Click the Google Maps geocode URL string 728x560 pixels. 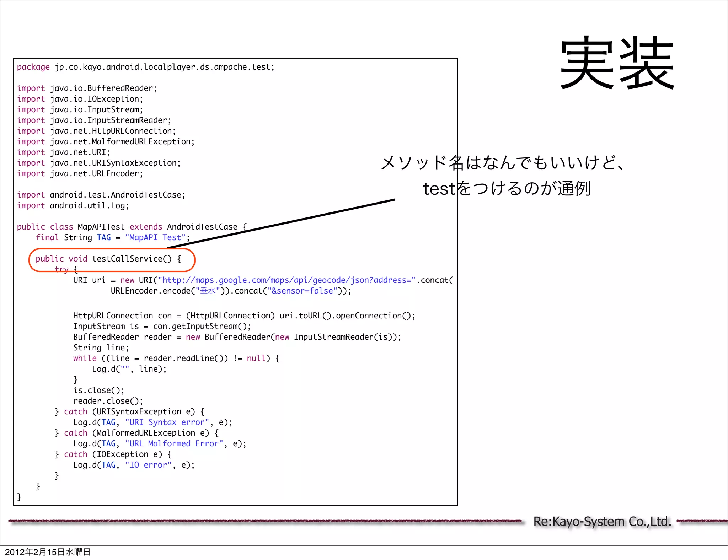287,280
